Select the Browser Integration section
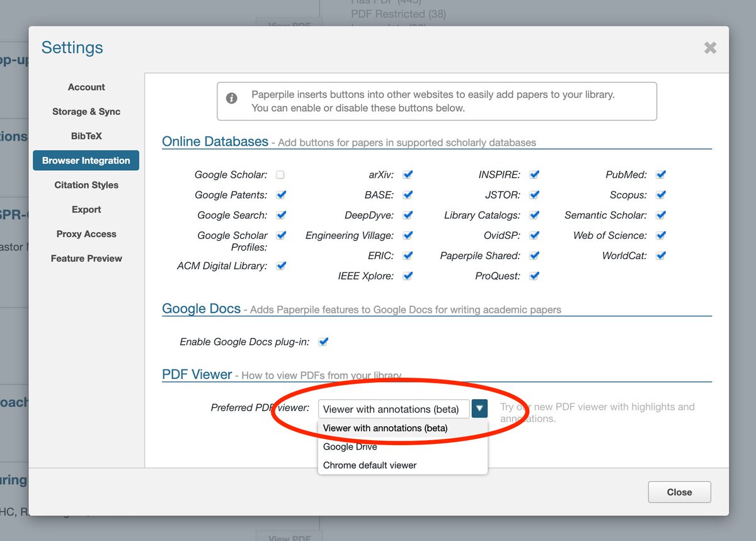Image resolution: width=756 pixels, height=541 pixels. point(86,161)
